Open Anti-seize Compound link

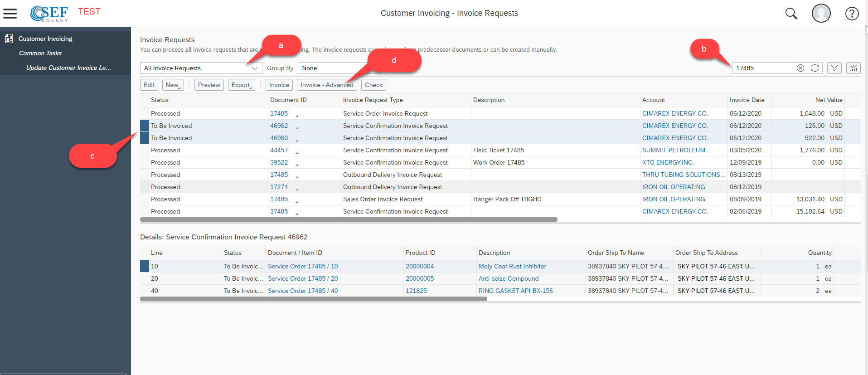[x=509, y=278]
